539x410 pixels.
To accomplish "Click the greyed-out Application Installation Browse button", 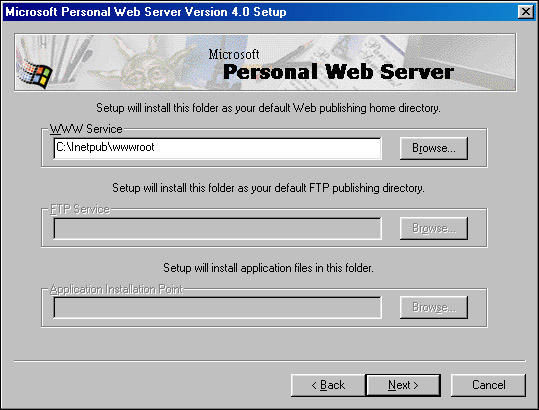I will tap(433, 307).
